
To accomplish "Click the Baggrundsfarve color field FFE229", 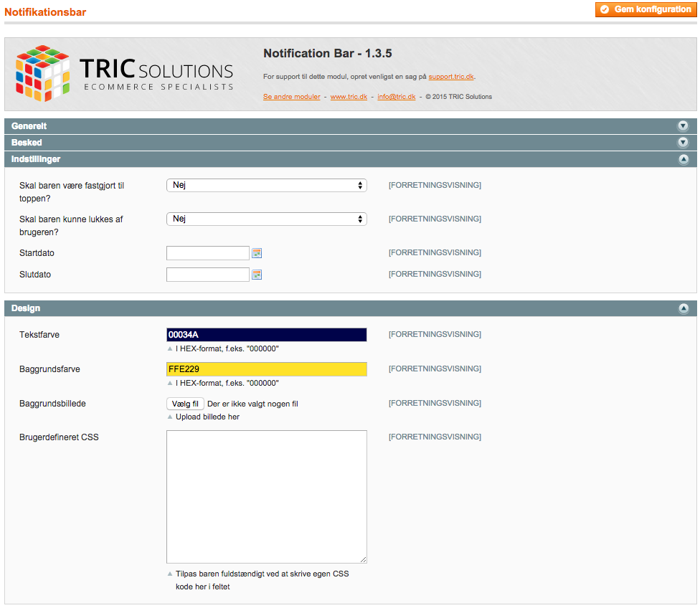I will pos(266,369).
